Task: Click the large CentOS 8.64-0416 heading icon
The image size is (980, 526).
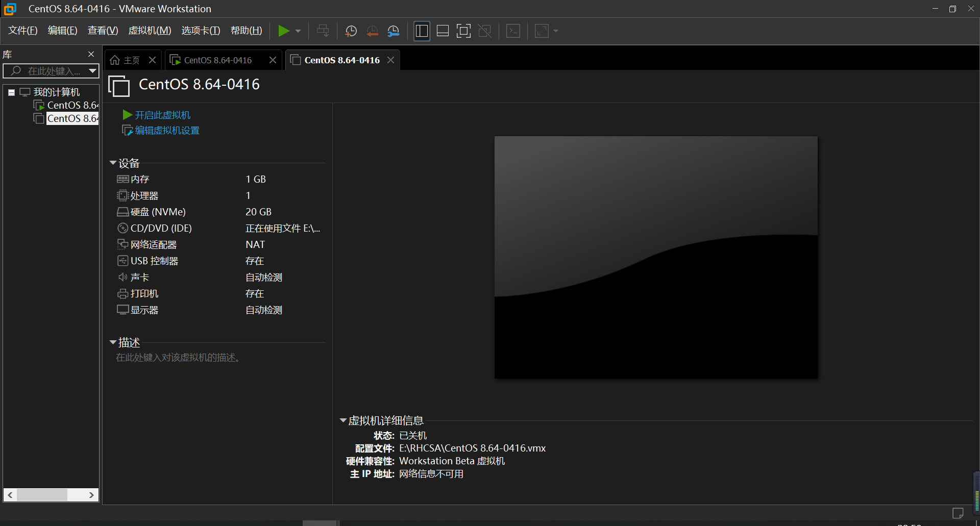Action: pos(119,86)
